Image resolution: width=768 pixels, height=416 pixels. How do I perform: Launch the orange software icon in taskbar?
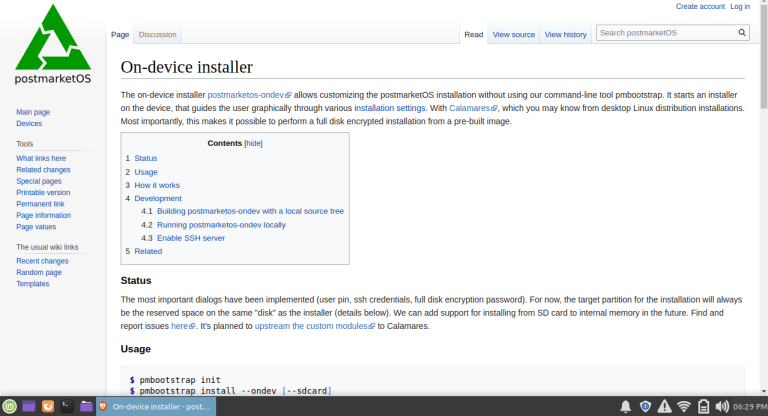pos(48,406)
